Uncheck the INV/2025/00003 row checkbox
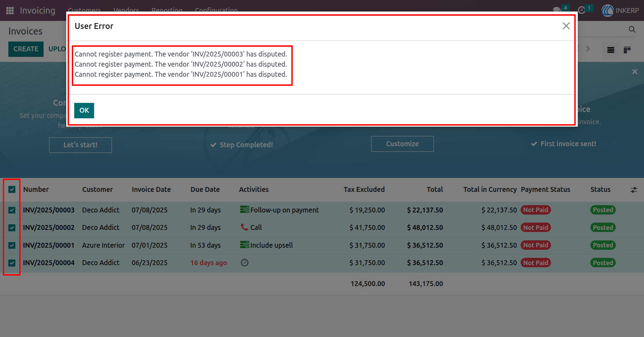644x337 pixels. [x=12, y=210]
